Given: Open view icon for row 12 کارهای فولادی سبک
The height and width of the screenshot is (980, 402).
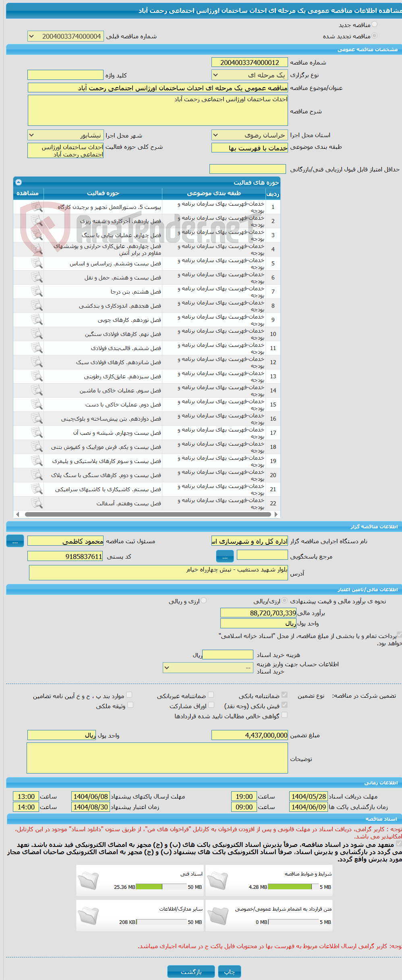Looking at the screenshot, I should pyautogui.click(x=37, y=362).
